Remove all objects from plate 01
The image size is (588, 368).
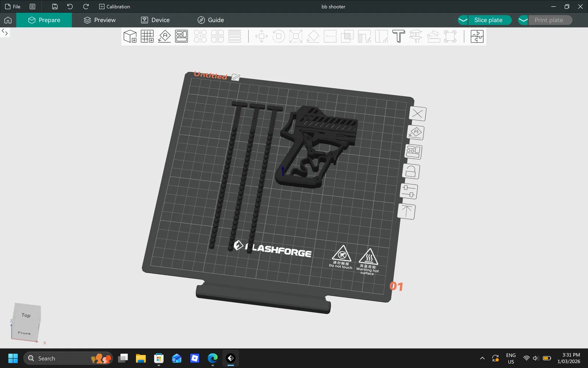417,114
